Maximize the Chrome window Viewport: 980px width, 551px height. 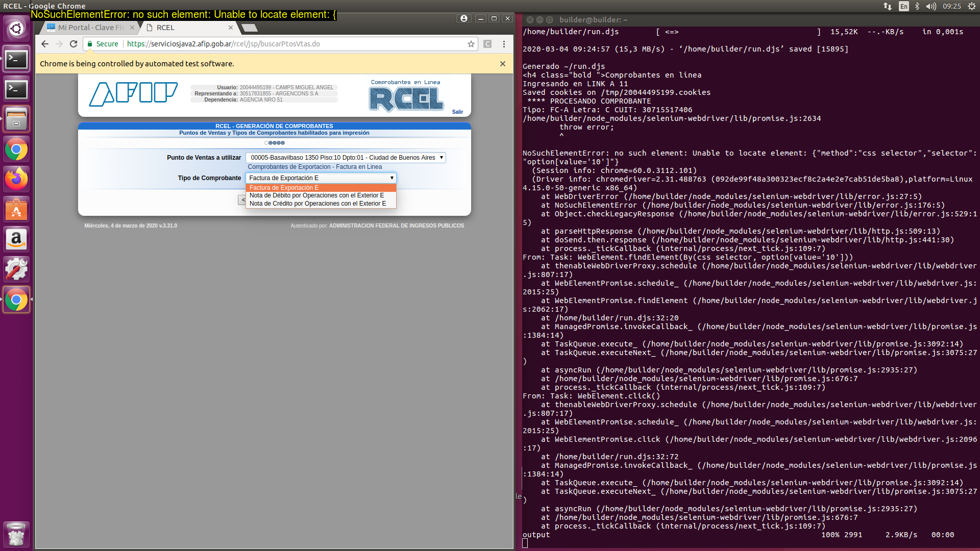(494, 18)
